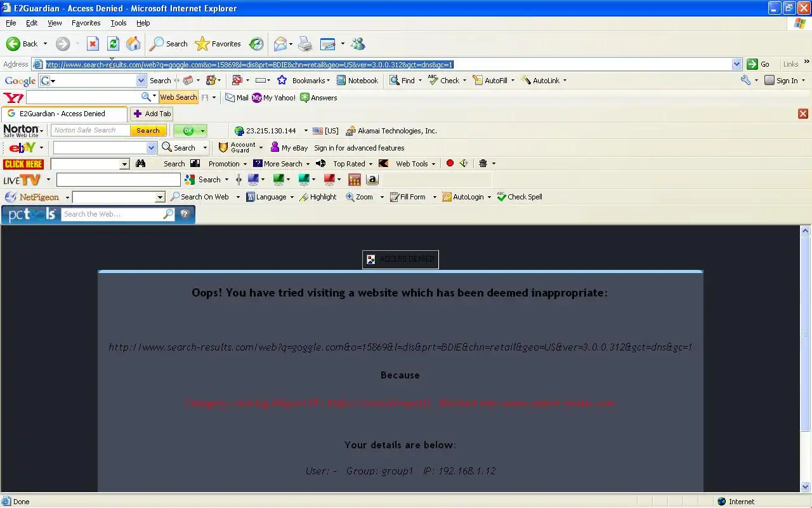Expand the address bar URL dropdown
This screenshot has height=508, width=812.
737,64
